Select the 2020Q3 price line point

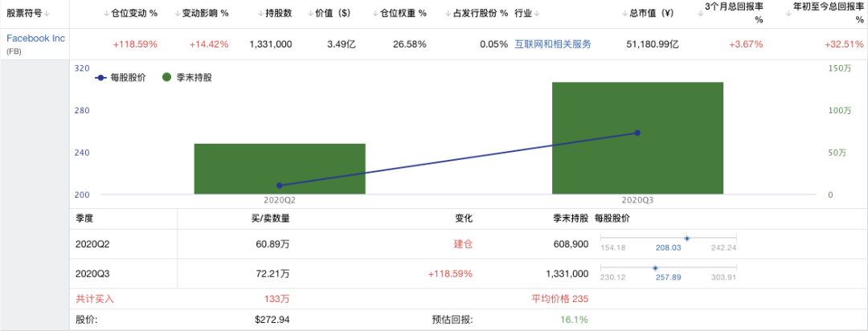tap(637, 133)
